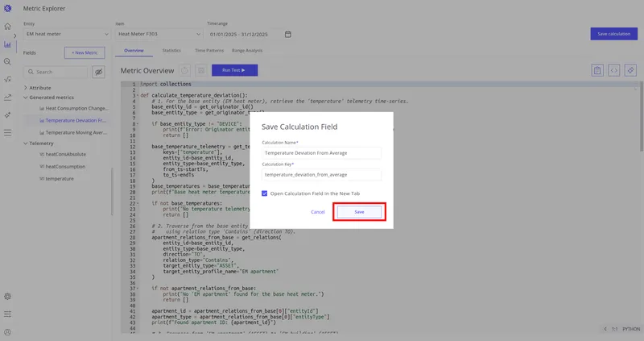Open the sliders preferences sidebar icon

click(x=7, y=314)
